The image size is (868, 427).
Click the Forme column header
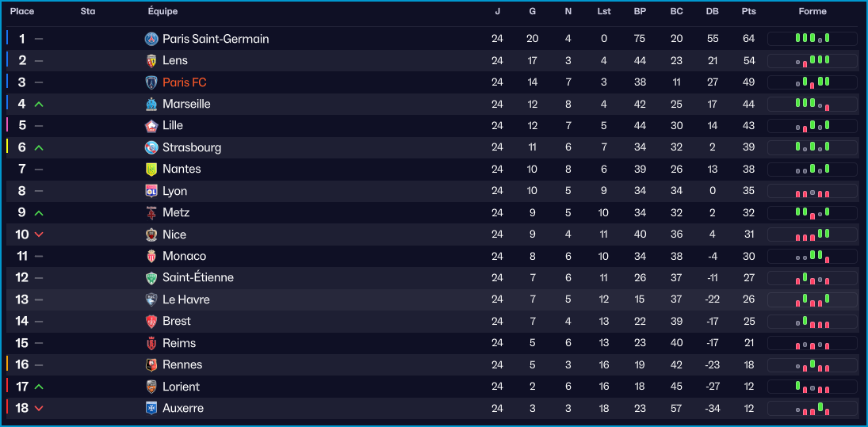point(813,12)
